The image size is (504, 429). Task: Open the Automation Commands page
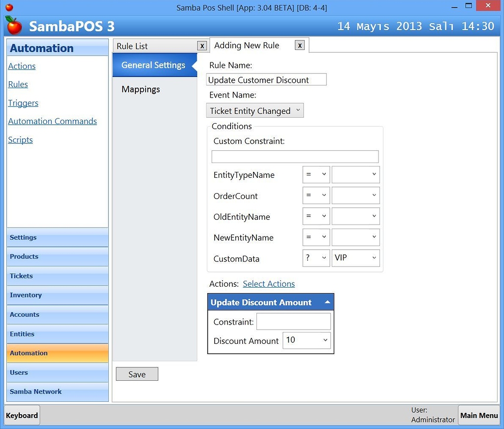point(52,121)
